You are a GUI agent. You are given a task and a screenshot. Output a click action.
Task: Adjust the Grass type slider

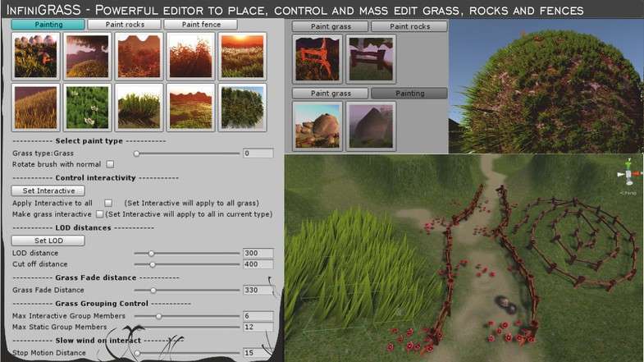(x=187, y=154)
